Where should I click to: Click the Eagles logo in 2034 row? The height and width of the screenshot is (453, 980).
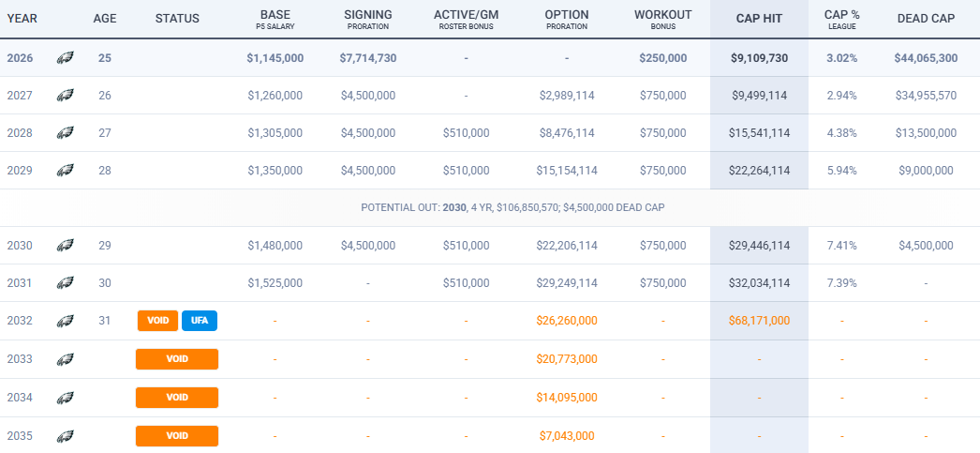tap(65, 398)
